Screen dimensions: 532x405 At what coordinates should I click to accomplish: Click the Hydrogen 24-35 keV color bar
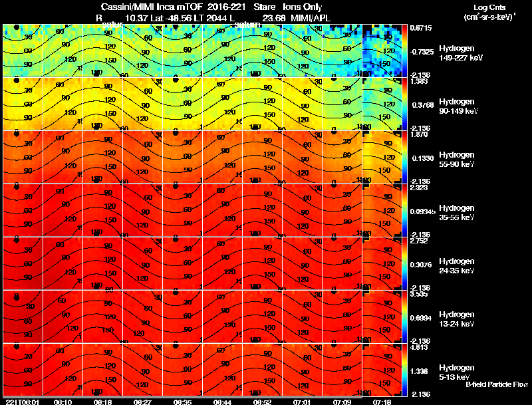(x=404, y=264)
